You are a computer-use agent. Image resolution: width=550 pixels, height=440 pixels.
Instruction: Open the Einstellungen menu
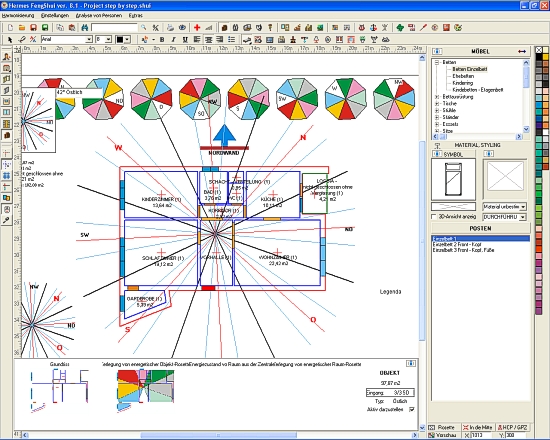(x=55, y=15)
